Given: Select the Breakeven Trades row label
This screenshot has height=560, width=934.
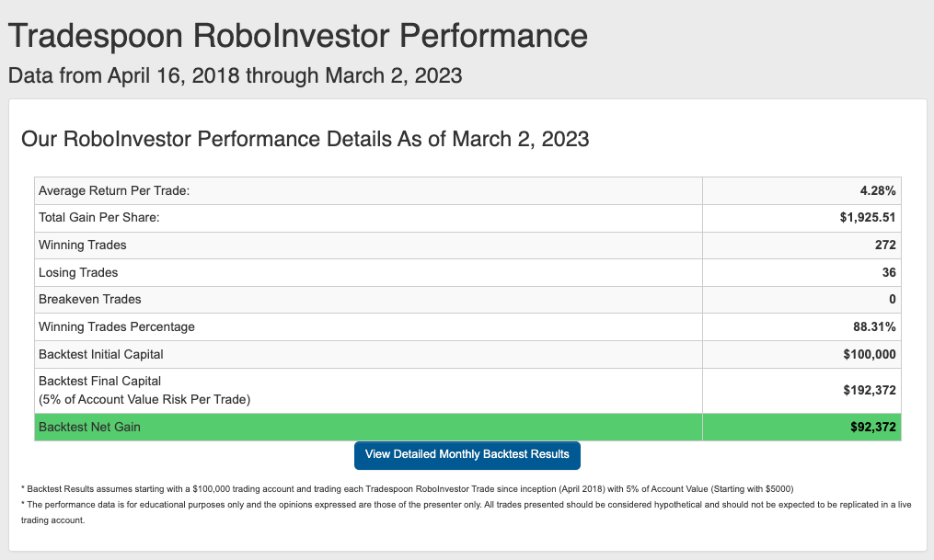Looking at the screenshot, I should [x=90, y=300].
